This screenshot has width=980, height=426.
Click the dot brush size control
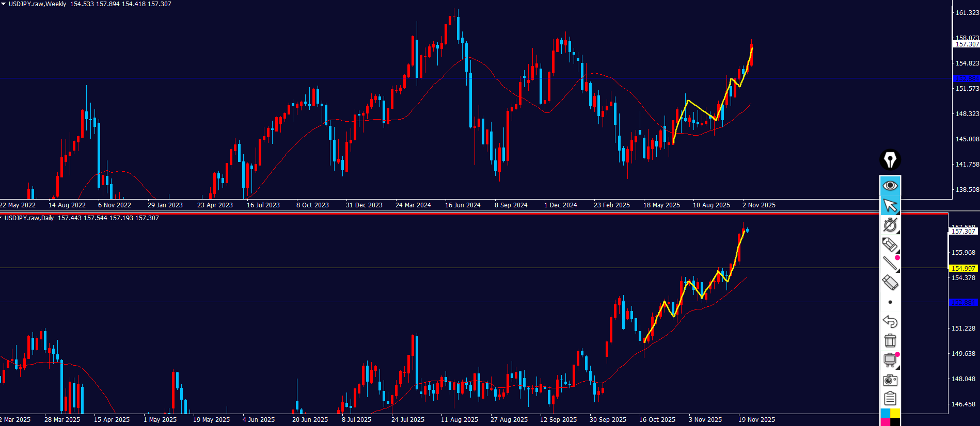[890, 302]
